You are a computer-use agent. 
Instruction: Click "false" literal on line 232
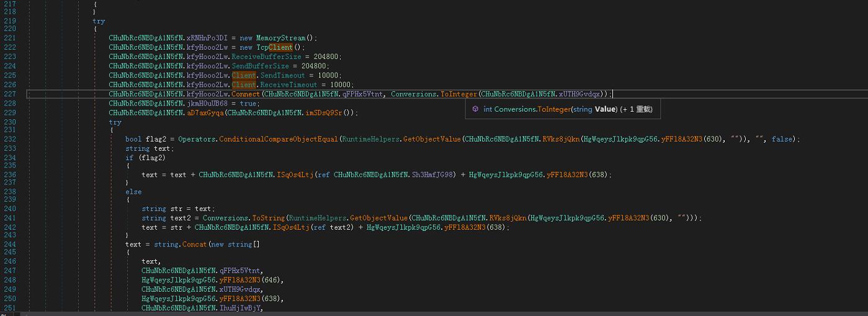[782, 139]
